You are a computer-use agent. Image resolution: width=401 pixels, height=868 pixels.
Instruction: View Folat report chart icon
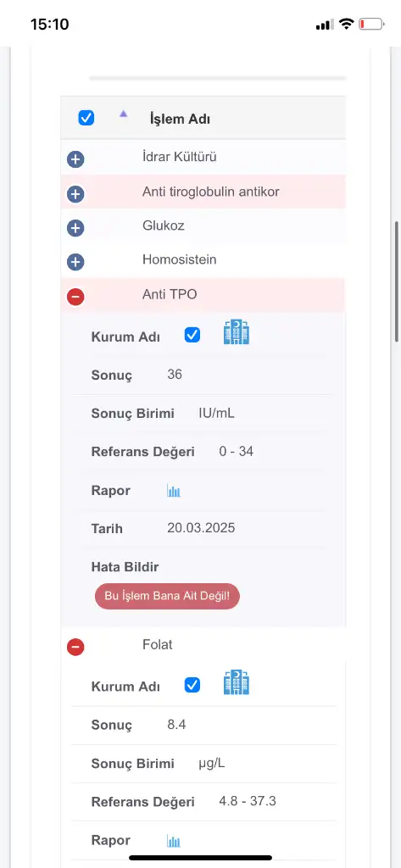pos(174,842)
